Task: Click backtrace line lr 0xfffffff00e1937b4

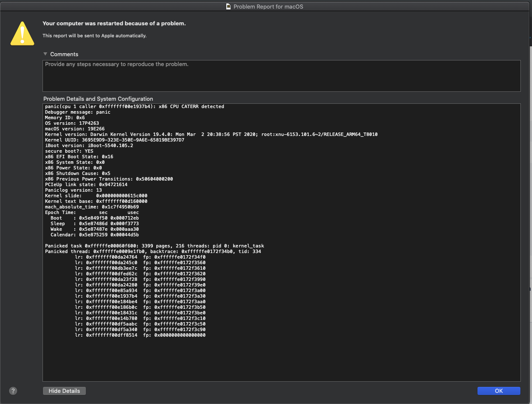Action: coord(140,296)
